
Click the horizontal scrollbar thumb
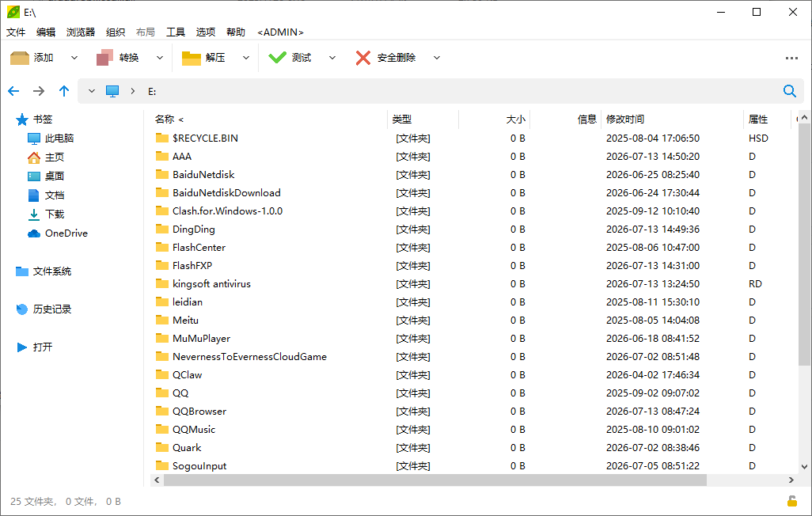coord(435,480)
